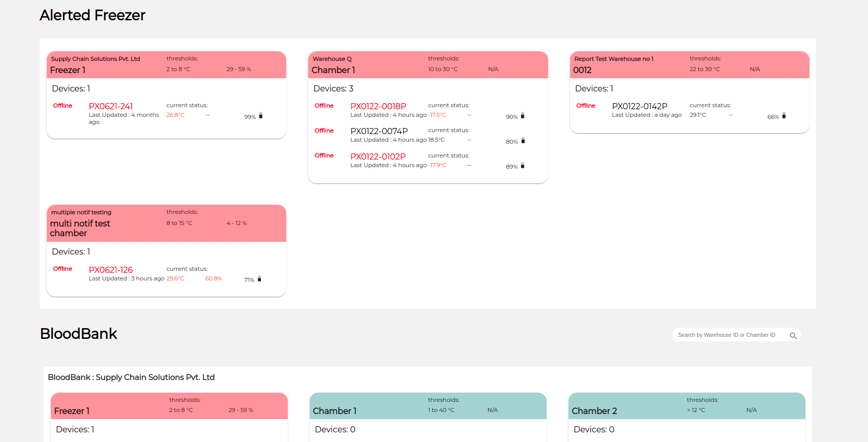
Task: Click the > 12 °C threshold
Action: click(696, 411)
